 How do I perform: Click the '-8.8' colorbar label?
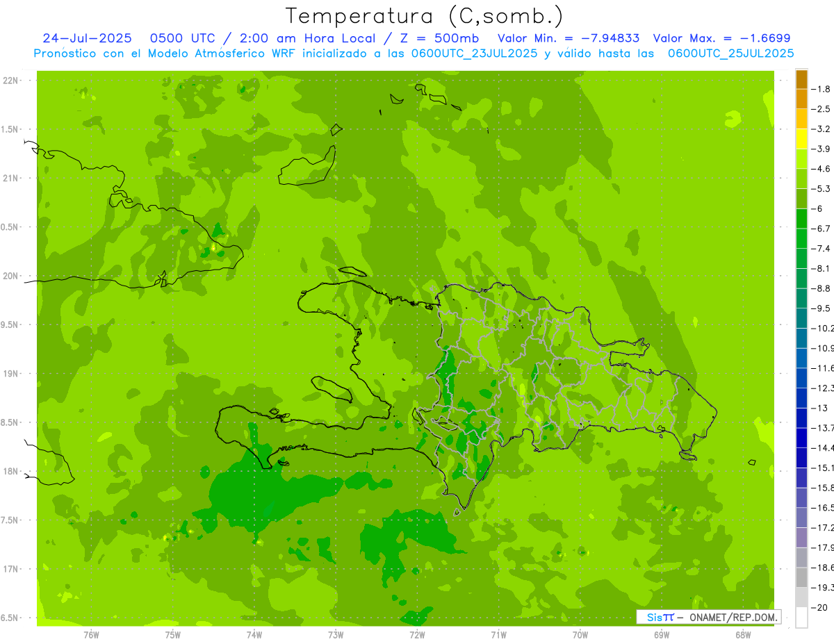[821, 288]
